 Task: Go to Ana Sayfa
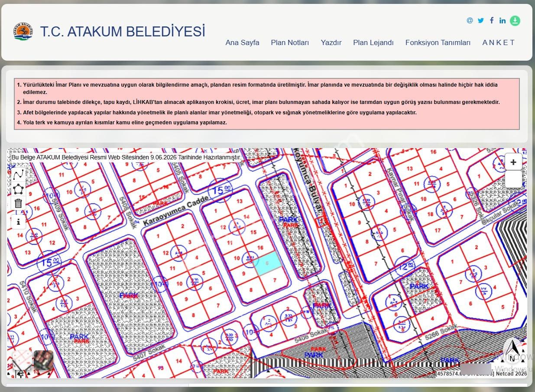coord(242,42)
